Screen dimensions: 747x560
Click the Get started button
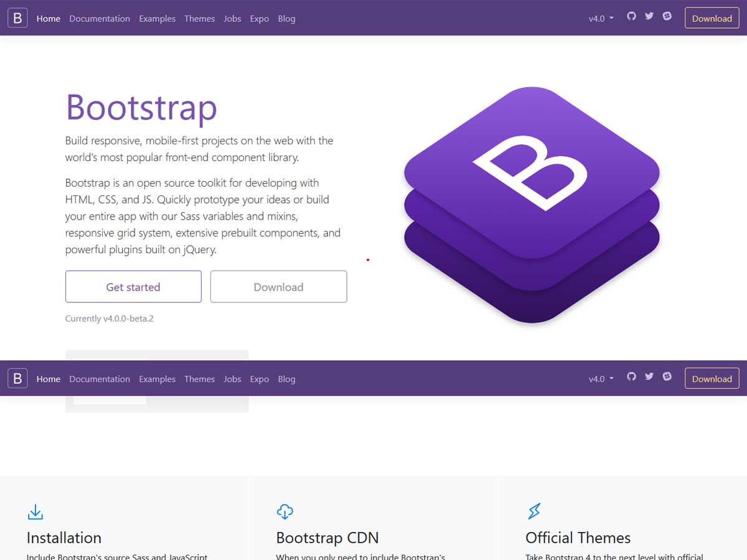133,287
